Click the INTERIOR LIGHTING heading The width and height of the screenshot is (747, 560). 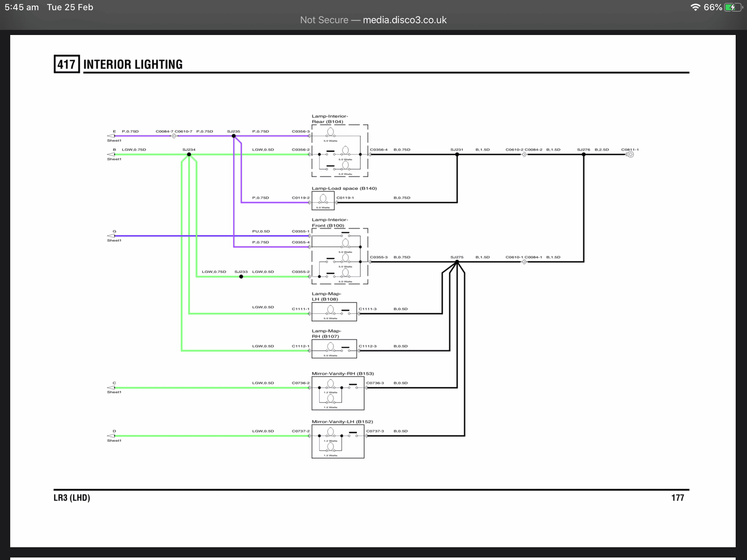[133, 64]
